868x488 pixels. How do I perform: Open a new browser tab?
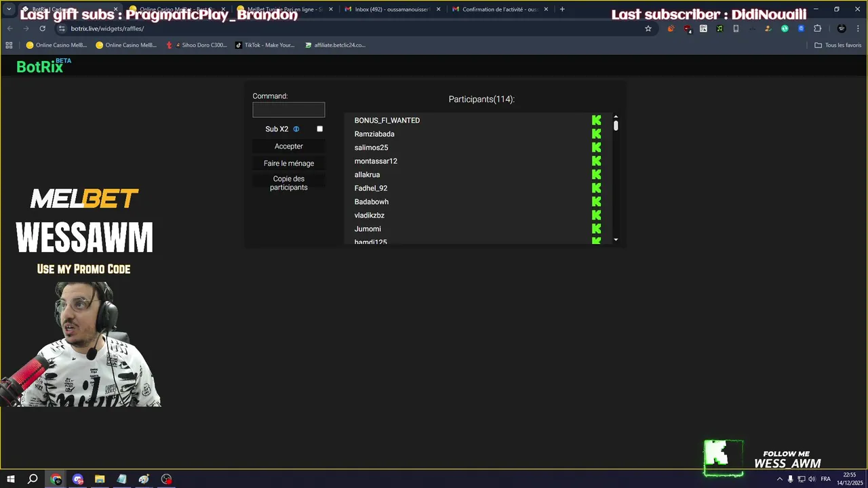point(562,9)
